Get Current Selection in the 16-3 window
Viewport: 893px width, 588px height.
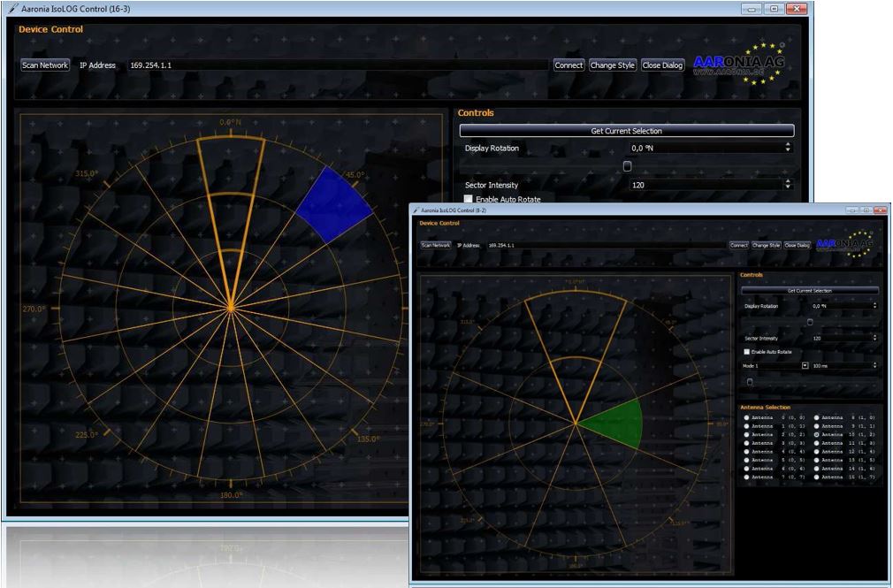click(627, 131)
